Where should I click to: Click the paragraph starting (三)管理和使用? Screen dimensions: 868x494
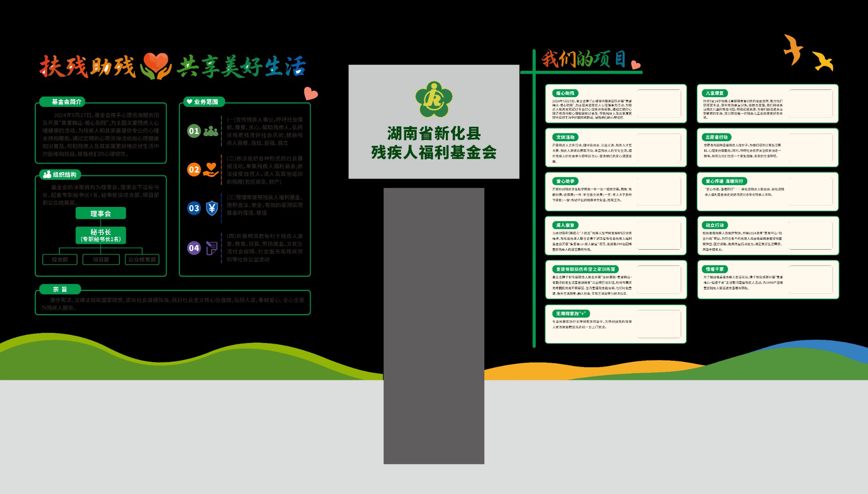(x=264, y=205)
